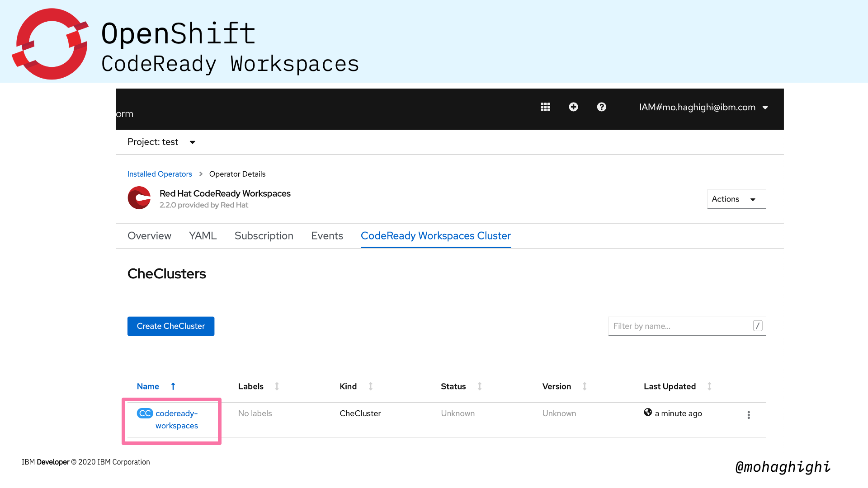
Task: Click the Name ascending sort arrow
Action: 173,386
